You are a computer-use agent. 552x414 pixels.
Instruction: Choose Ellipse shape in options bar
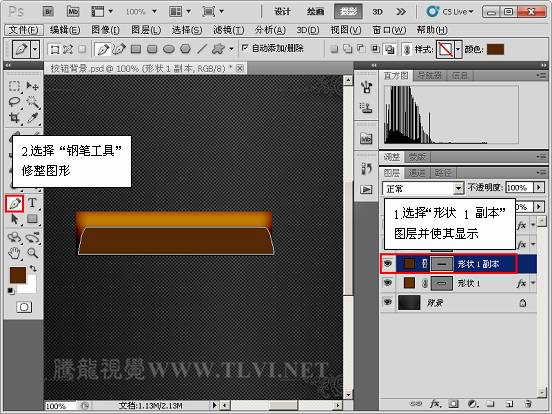click(169, 49)
